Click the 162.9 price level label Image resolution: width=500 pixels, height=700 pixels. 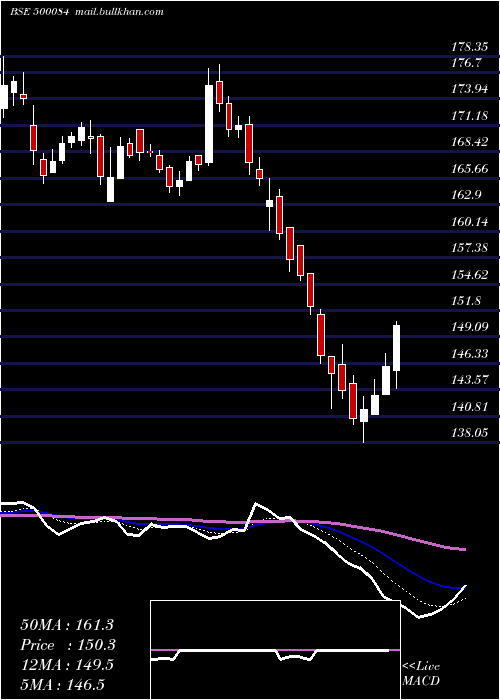point(468,195)
